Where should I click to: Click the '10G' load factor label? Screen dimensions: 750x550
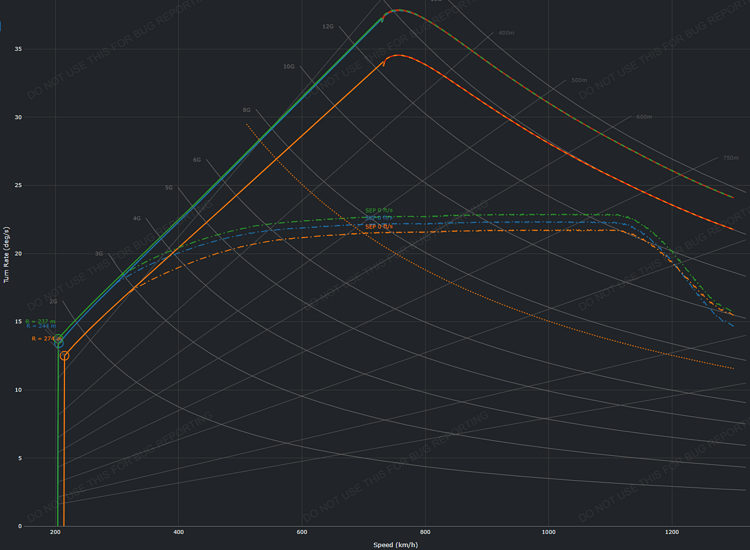point(289,66)
